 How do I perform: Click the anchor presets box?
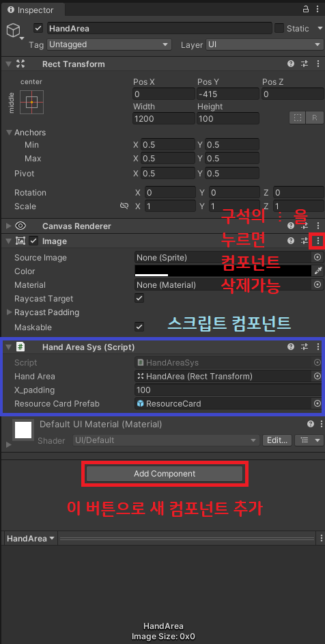[x=31, y=102]
